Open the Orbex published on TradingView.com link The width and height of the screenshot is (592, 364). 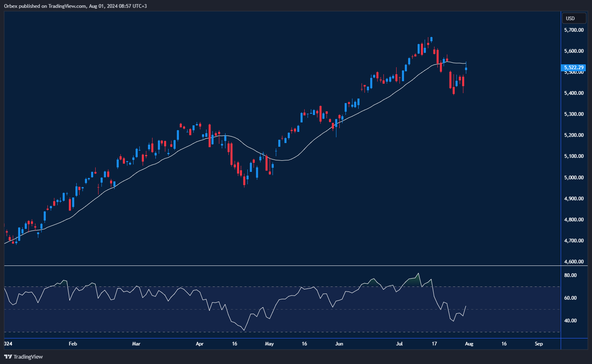coord(75,6)
